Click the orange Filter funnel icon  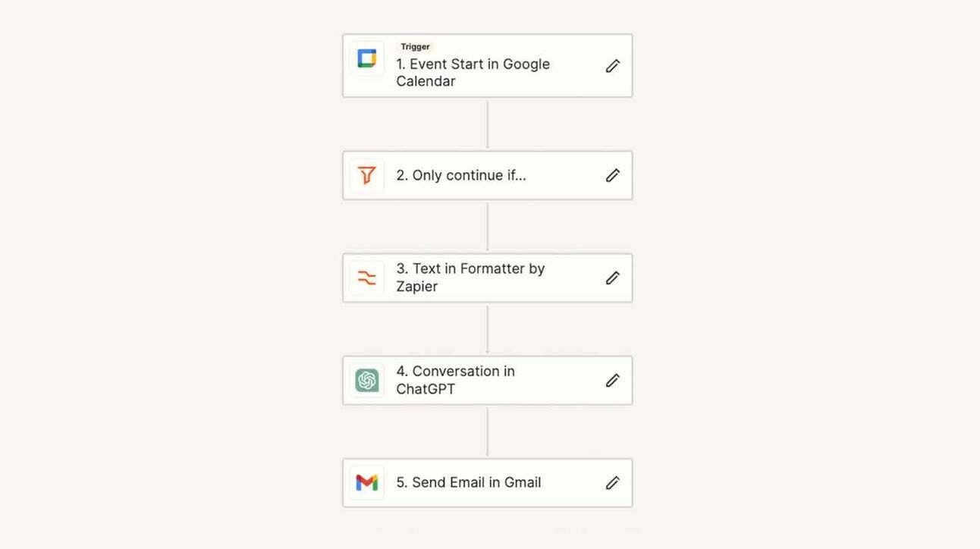[x=367, y=175]
